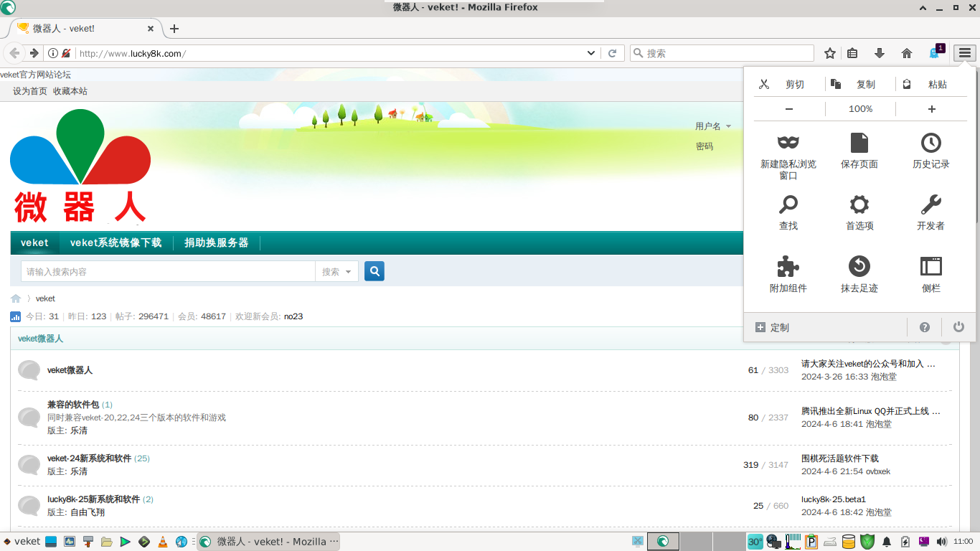
Task: Open the veket微器人 forum board
Action: click(x=70, y=370)
